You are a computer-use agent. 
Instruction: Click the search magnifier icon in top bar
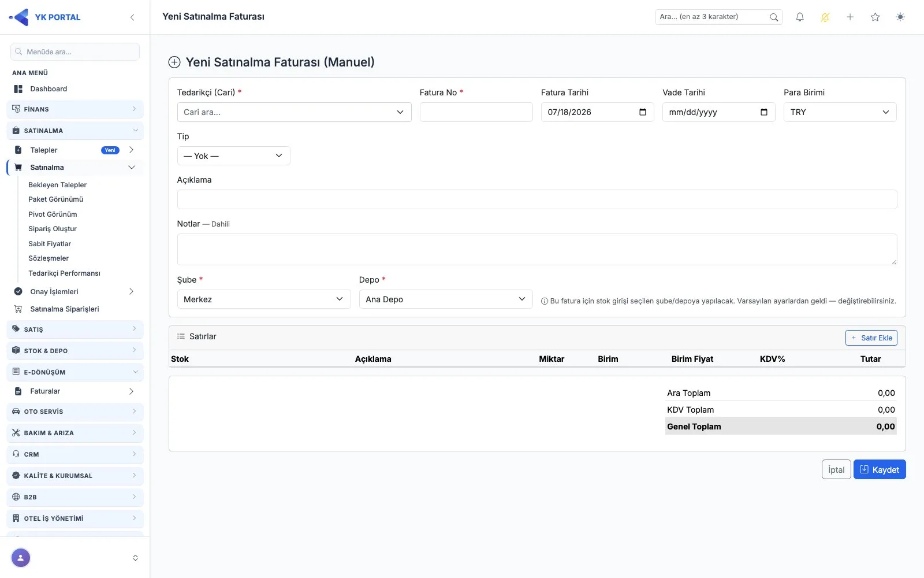pos(774,17)
